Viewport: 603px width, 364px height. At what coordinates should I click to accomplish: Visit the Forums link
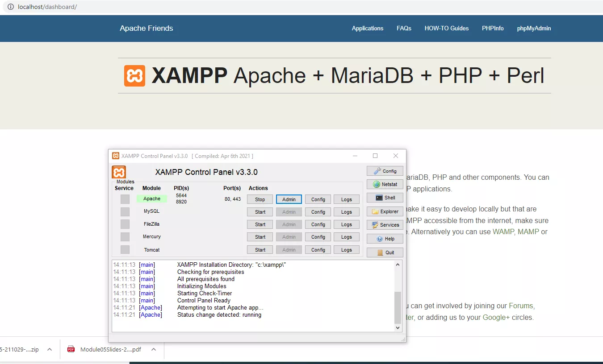click(x=521, y=306)
